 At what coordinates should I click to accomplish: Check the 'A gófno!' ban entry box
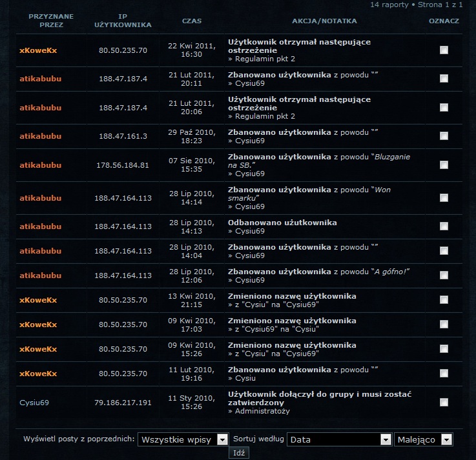[x=444, y=275]
